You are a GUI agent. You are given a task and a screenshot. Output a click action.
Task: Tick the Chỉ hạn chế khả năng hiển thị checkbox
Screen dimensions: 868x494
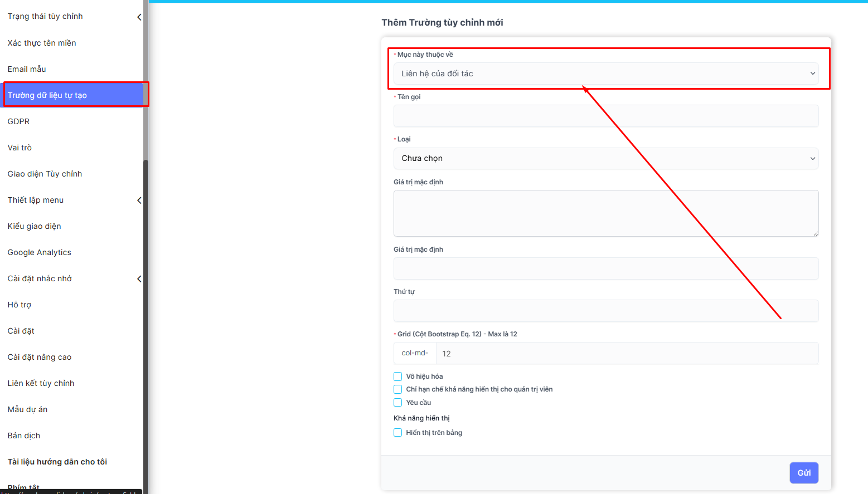click(x=398, y=389)
